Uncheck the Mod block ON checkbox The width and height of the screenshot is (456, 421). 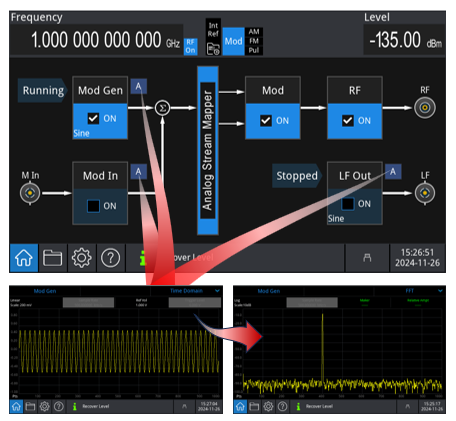(266, 121)
